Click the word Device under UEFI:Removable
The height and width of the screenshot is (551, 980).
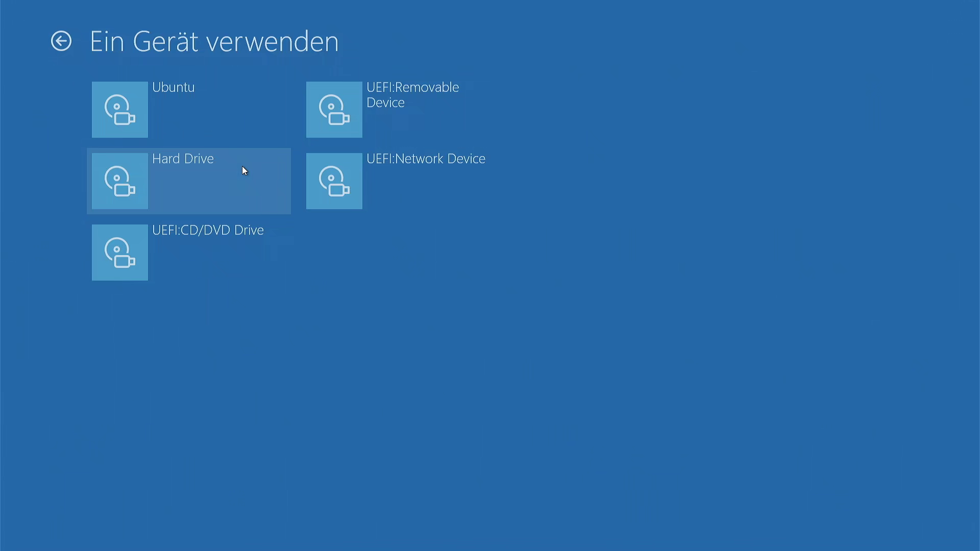(x=385, y=103)
